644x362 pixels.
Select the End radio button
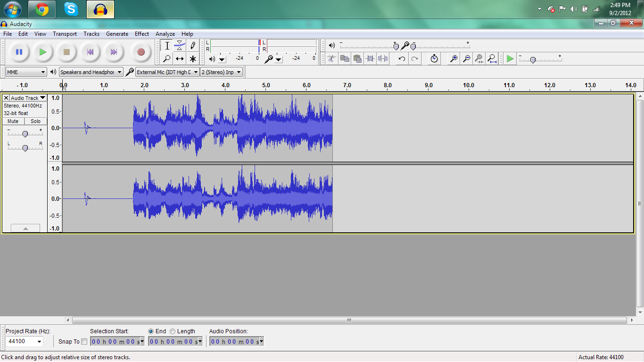(151, 331)
